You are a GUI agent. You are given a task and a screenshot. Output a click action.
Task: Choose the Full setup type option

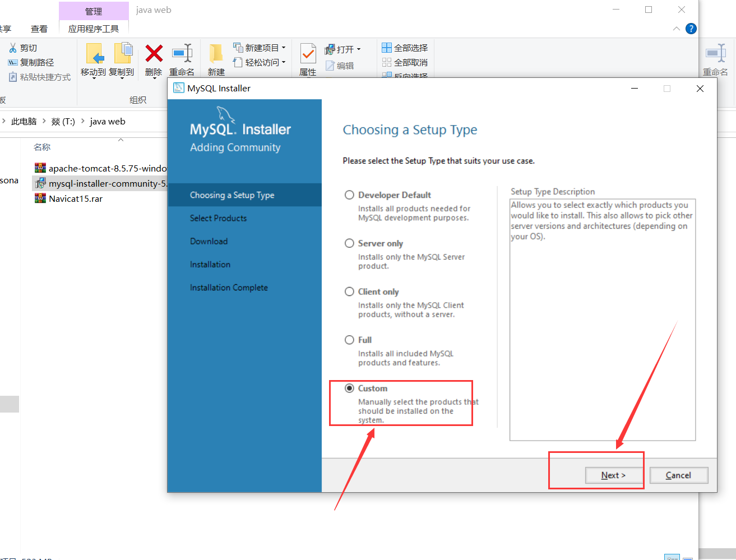point(349,340)
